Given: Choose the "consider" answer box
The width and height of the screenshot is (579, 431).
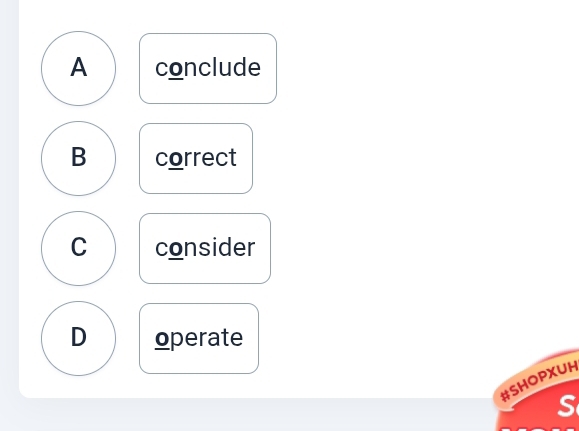Looking at the screenshot, I should point(205,249).
